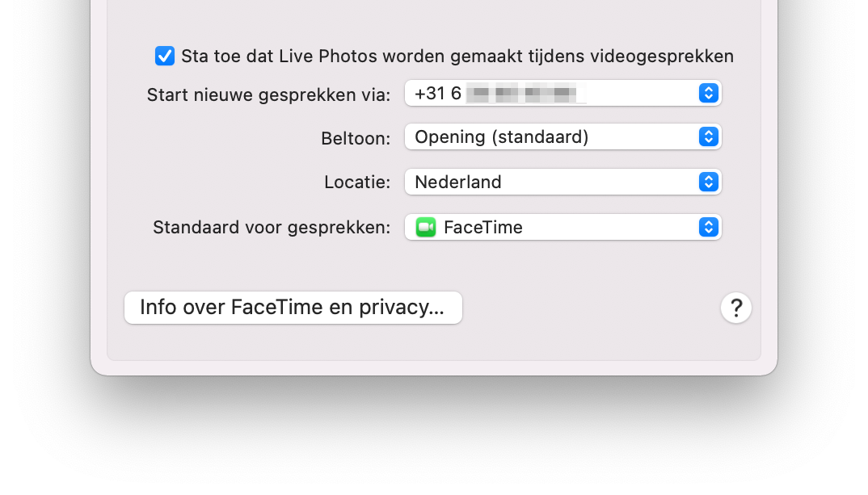This screenshot has height=495, width=868.
Task: Click the blurred +31 6 phone number
Action: click(x=495, y=94)
